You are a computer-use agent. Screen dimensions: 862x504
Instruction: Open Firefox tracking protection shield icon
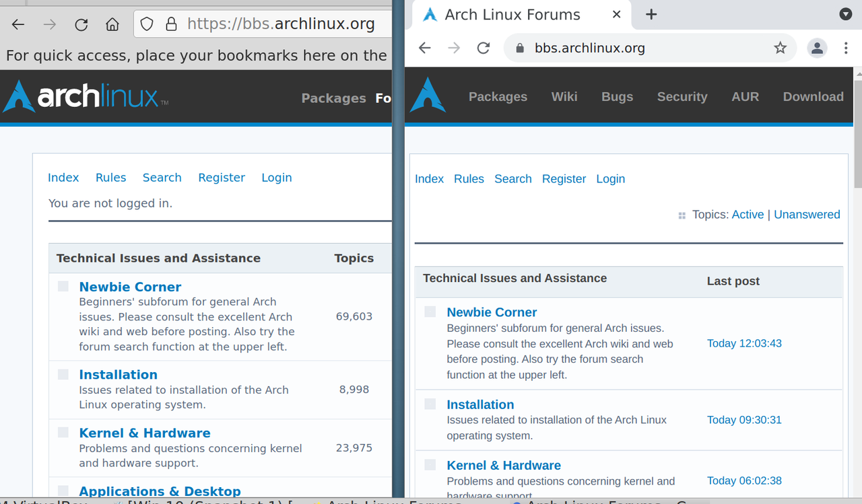point(147,25)
